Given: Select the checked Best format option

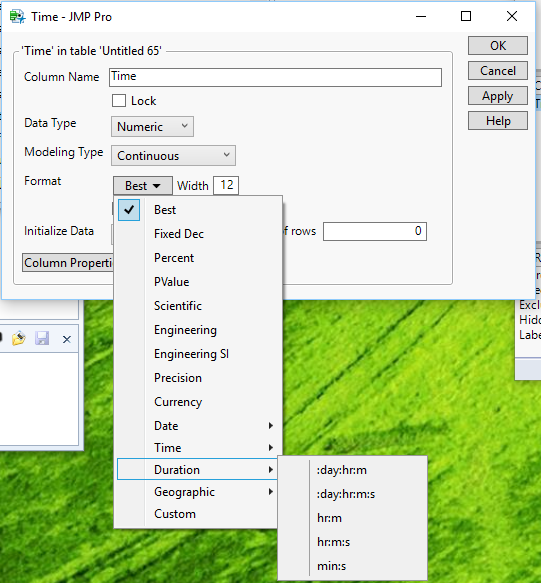Looking at the screenshot, I should tap(165, 210).
